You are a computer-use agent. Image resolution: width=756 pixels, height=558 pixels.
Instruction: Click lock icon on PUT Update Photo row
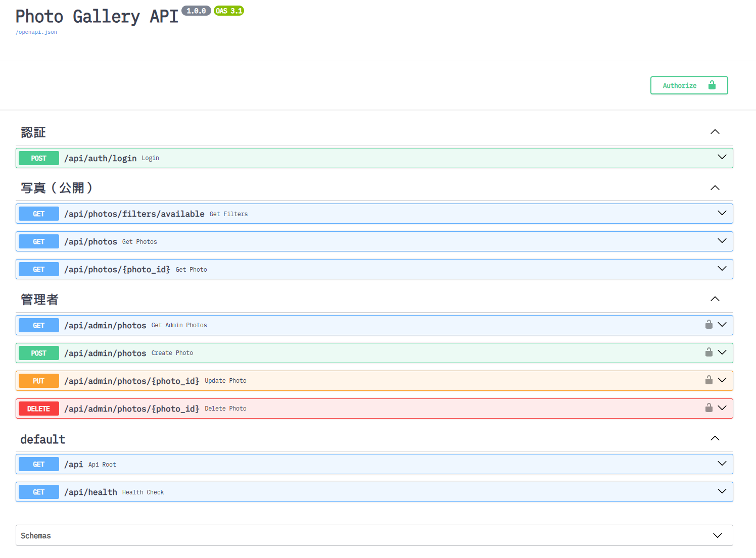click(x=708, y=380)
